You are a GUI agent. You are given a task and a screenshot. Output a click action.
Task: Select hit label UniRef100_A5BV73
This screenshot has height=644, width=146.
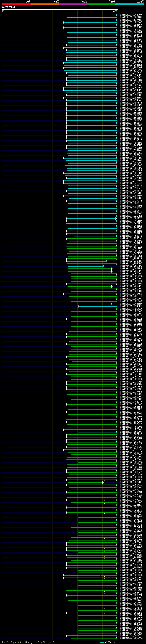[x=131, y=236]
